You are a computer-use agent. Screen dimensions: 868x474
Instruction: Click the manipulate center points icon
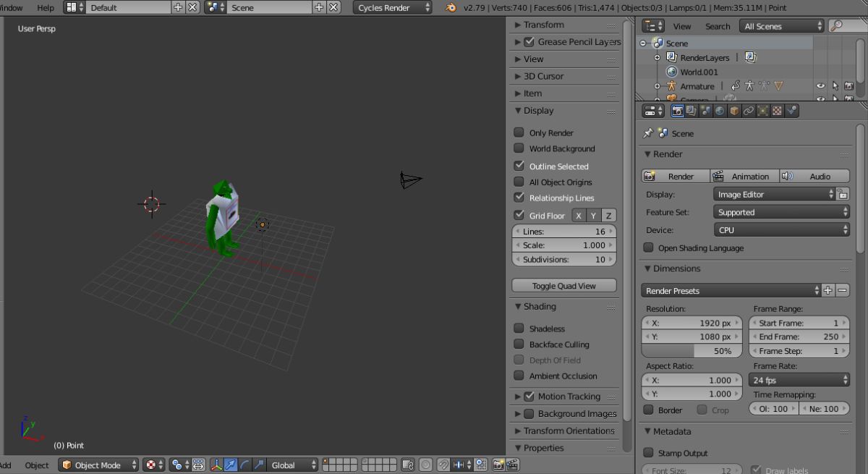197,465
